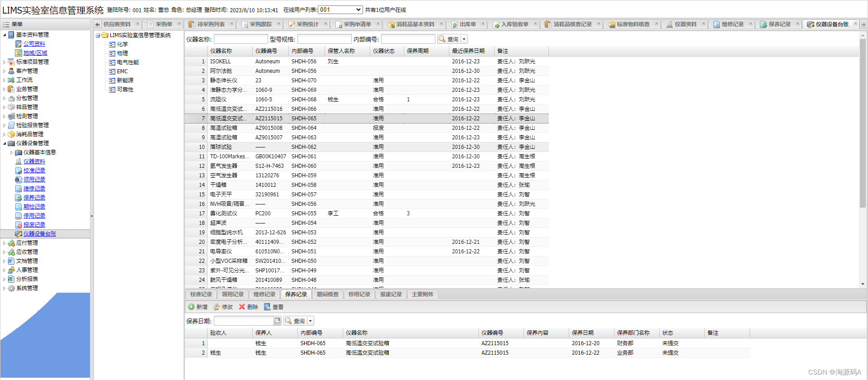Click the 人事管理 icon
The height and width of the screenshot is (380, 868).
click(x=11, y=270)
